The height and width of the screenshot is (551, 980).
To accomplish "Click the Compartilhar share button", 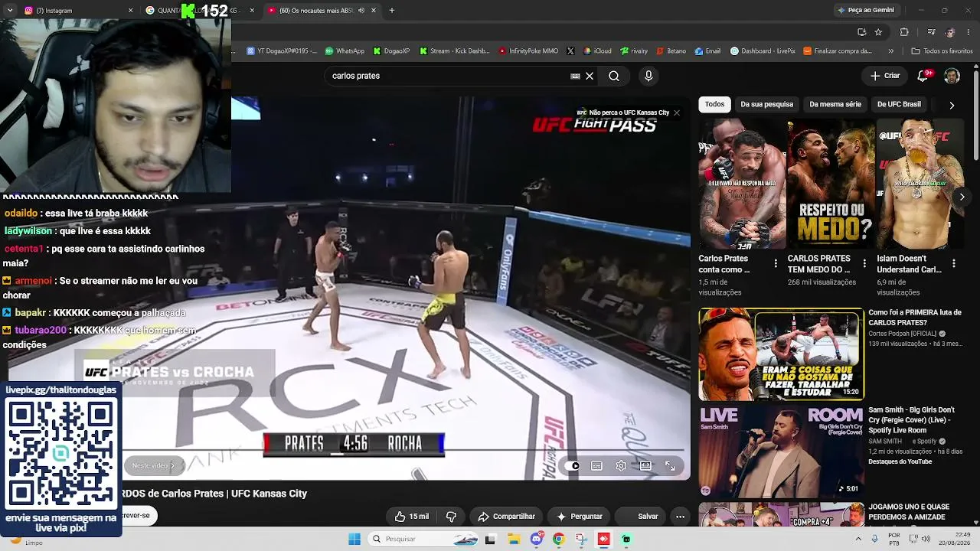I will pyautogui.click(x=506, y=517).
